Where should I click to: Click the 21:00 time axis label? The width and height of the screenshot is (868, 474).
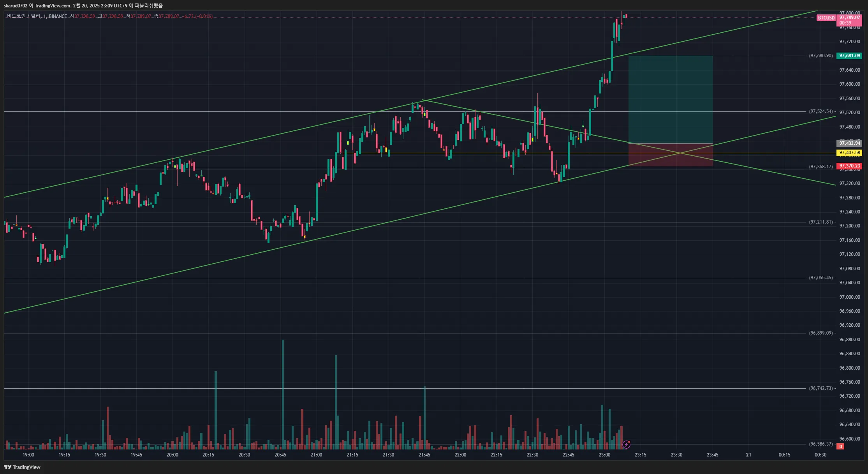point(316,455)
